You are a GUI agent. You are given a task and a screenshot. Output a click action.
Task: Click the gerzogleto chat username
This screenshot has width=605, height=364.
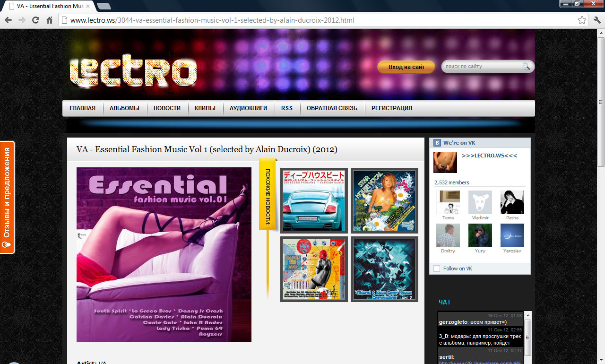(453, 322)
